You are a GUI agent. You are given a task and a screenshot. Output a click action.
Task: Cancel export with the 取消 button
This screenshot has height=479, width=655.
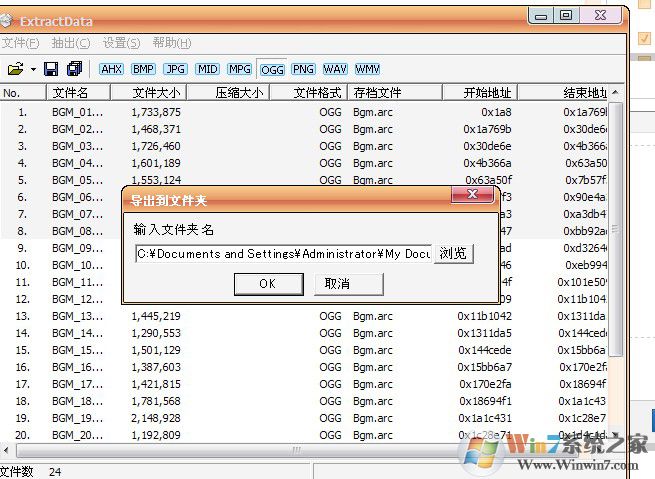[349, 284]
